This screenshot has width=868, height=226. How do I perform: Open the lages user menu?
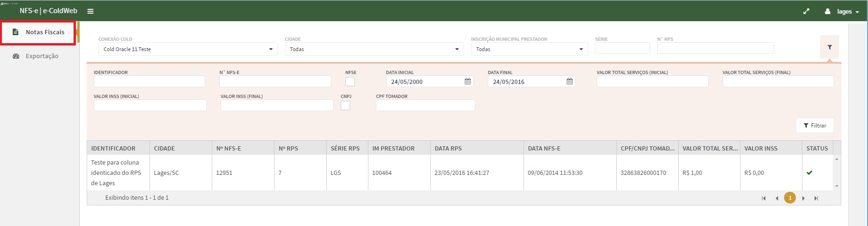(843, 12)
